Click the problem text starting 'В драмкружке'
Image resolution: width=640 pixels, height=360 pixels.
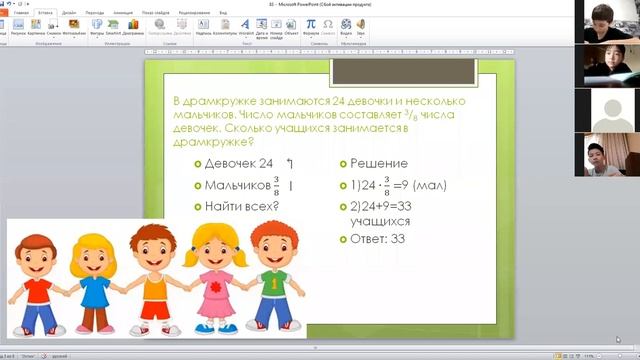(319, 121)
